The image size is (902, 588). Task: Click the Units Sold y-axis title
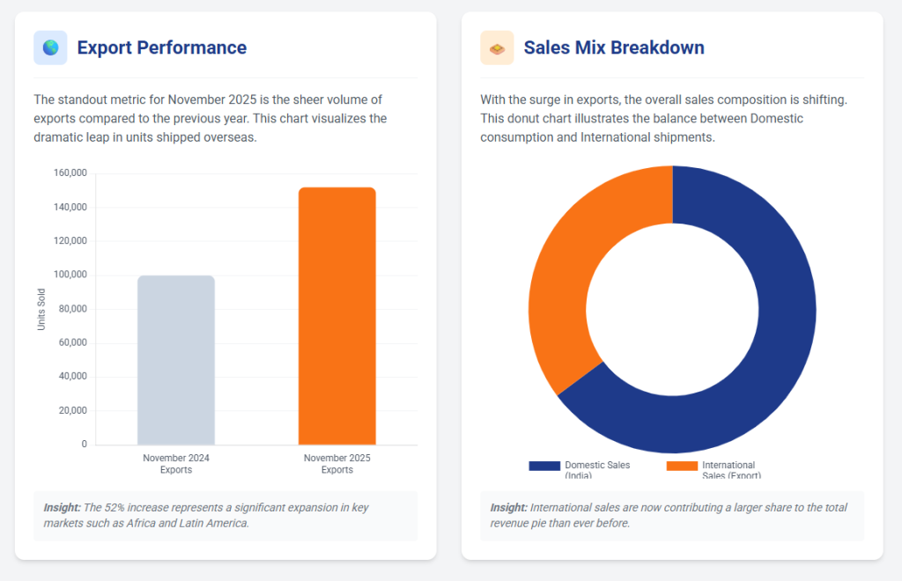tap(41, 309)
